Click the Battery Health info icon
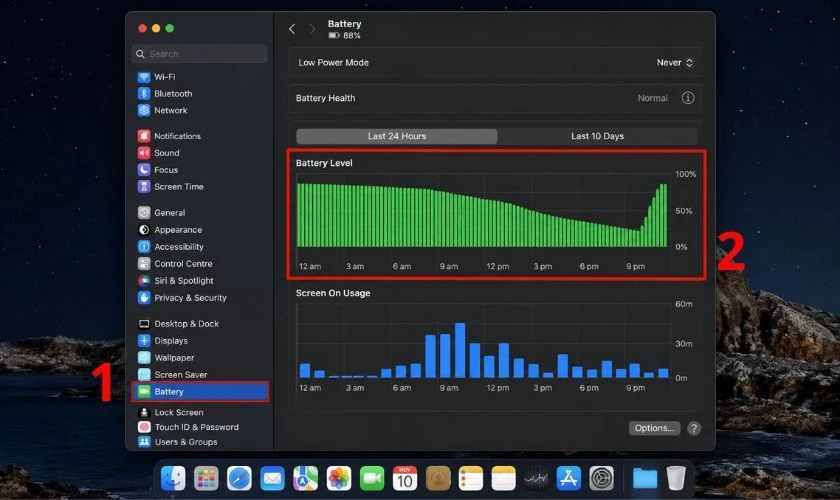 coord(688,98)
